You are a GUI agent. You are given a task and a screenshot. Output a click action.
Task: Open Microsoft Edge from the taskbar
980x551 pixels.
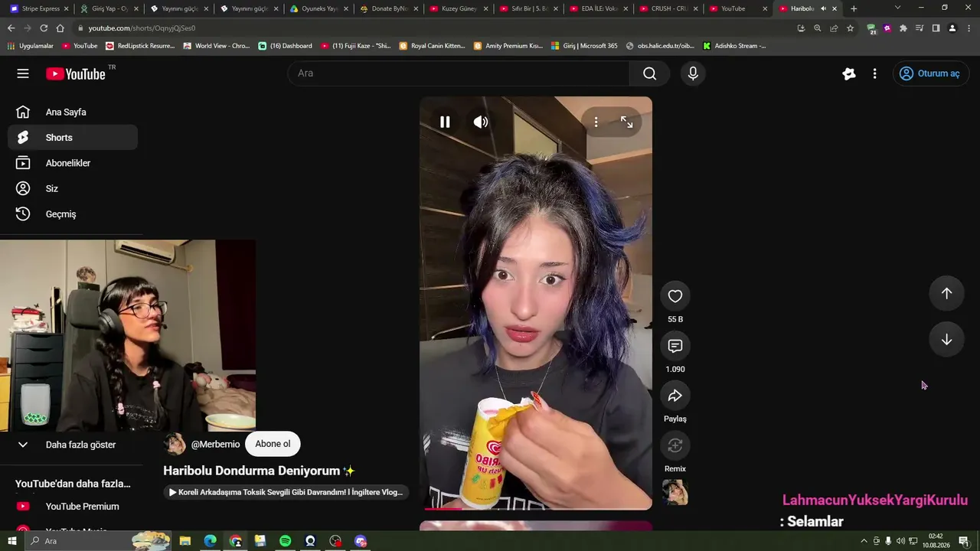(210, 541)
